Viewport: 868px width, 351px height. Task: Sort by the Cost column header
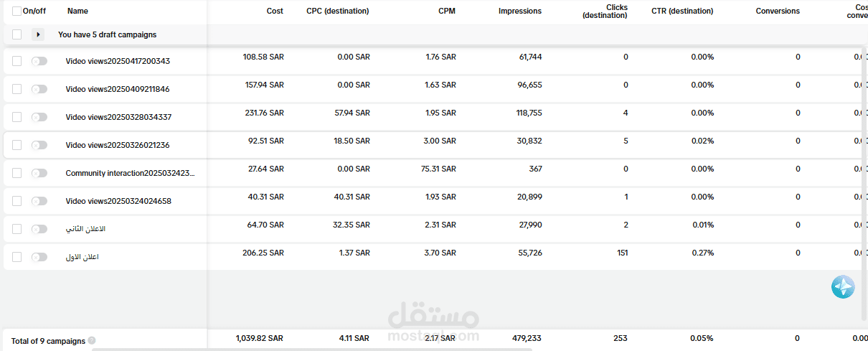(275, 11)
